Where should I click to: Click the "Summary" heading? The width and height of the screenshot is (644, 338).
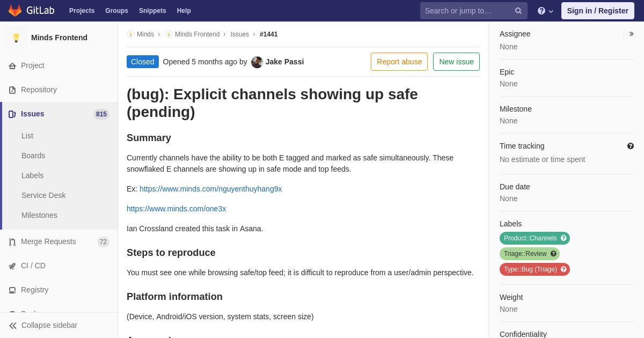coord(149,138)
